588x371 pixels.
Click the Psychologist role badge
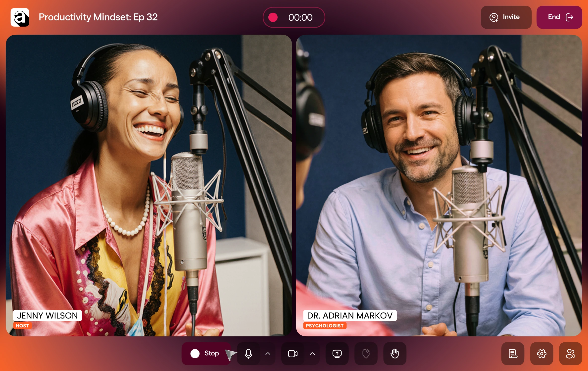[324, 326]
